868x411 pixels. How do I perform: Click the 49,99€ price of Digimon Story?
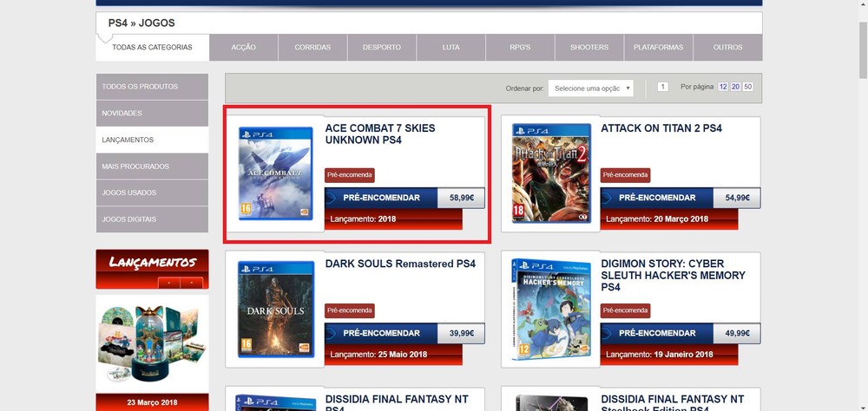[737, 334]
